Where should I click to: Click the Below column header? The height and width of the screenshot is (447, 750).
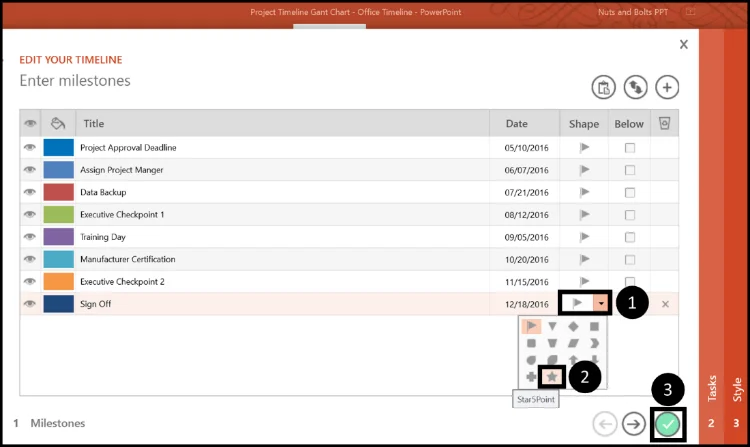pos(629,124)
